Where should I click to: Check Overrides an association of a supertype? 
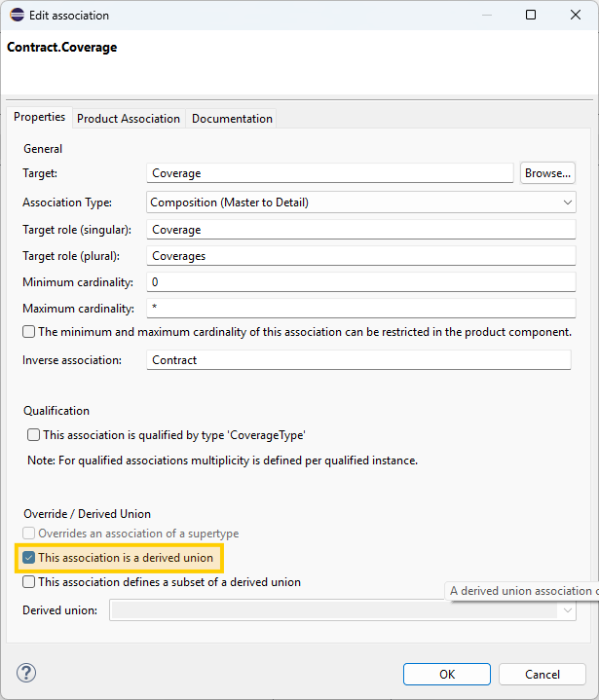pos(28,534)
